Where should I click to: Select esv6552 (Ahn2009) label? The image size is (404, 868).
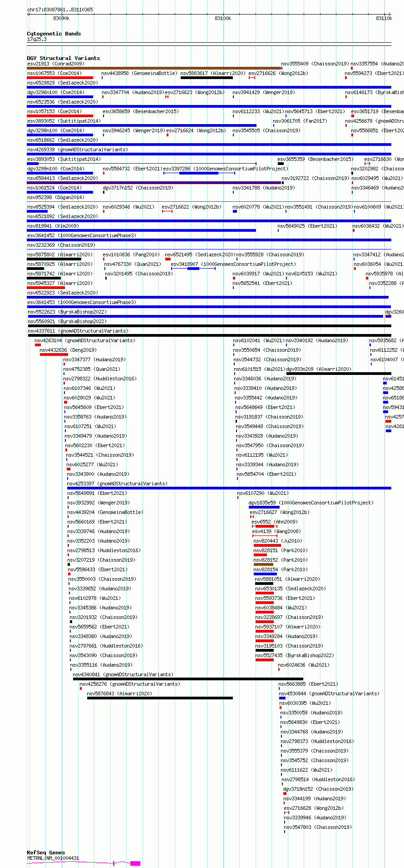point(275,522)
